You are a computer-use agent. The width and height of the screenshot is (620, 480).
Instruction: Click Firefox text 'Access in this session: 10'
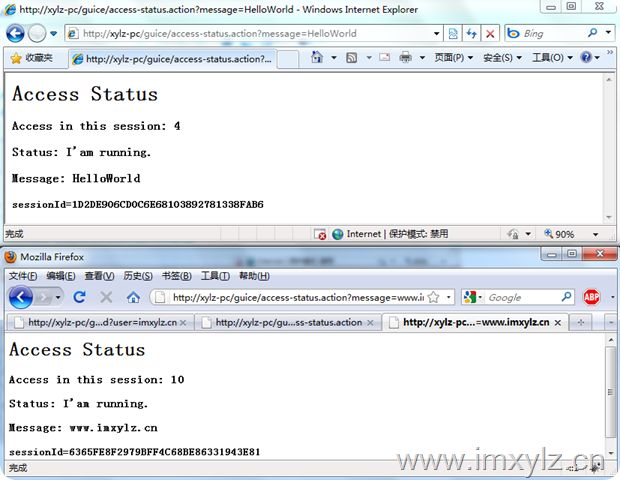[96, 380]
